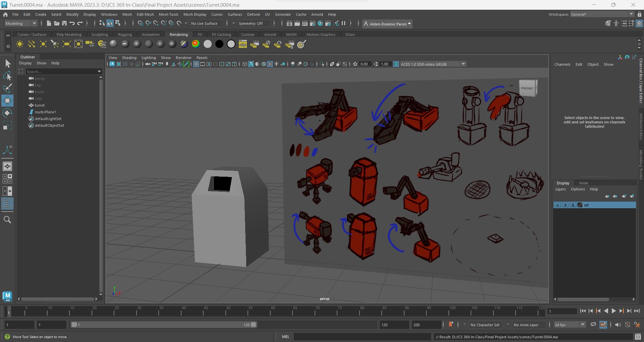Open the viewport Shading menu

click(x=129, y=58)
